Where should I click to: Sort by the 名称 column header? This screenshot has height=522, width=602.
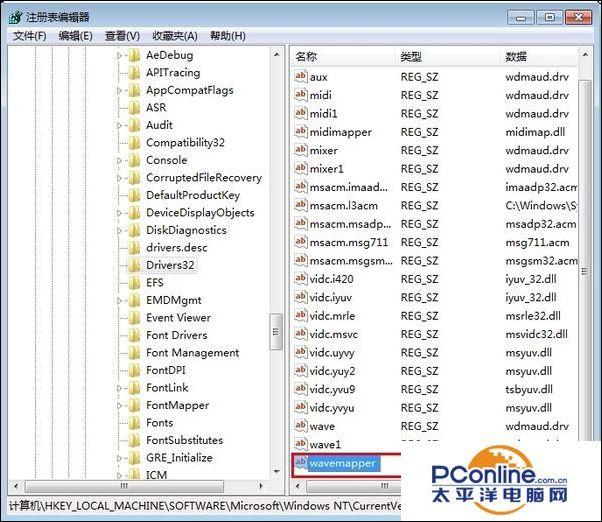[343, 57]
